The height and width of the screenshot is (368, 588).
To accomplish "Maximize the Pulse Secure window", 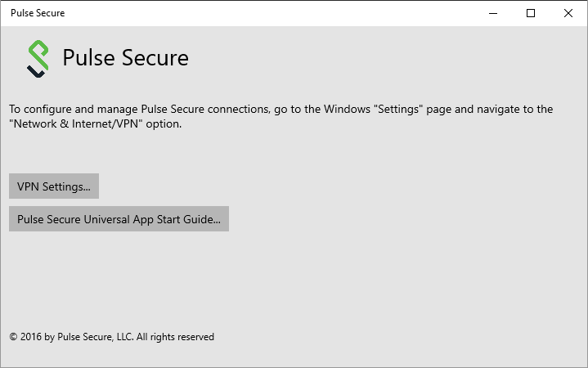I will pos(531,13).
